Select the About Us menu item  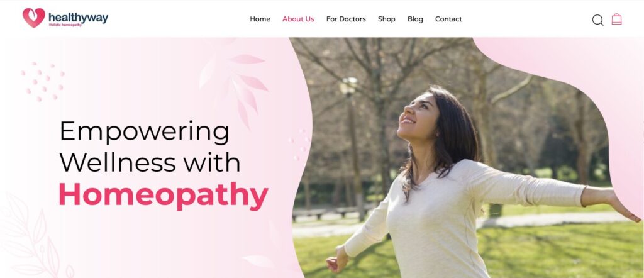298,19
